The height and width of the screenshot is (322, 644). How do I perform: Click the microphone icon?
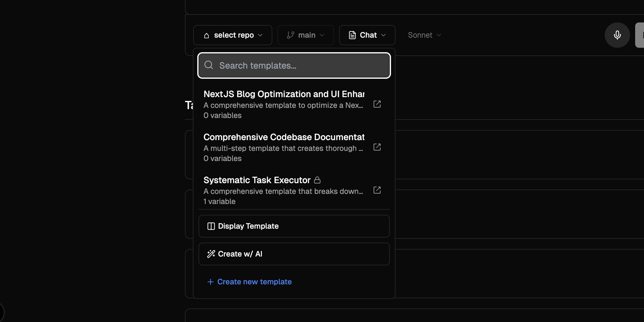click(617, 35)
